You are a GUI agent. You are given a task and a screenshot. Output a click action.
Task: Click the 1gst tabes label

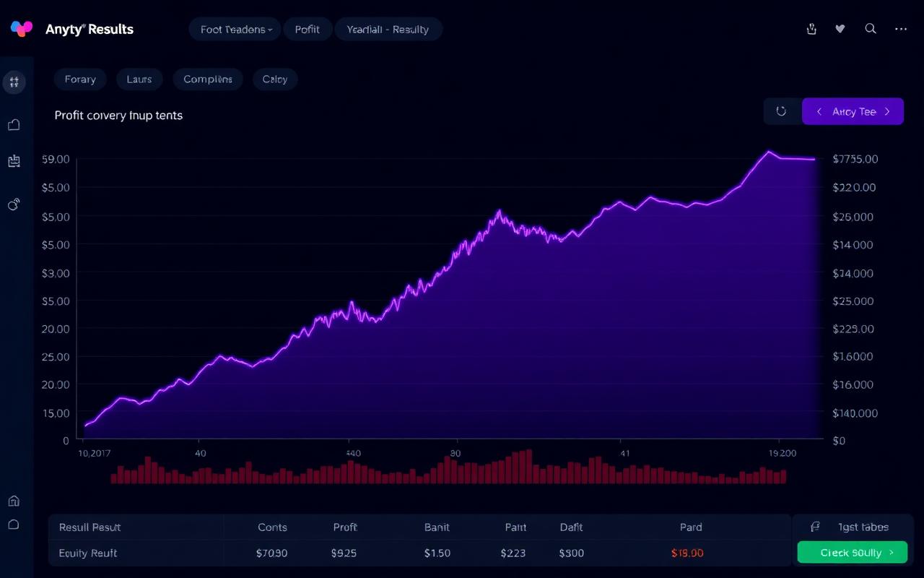863,527
